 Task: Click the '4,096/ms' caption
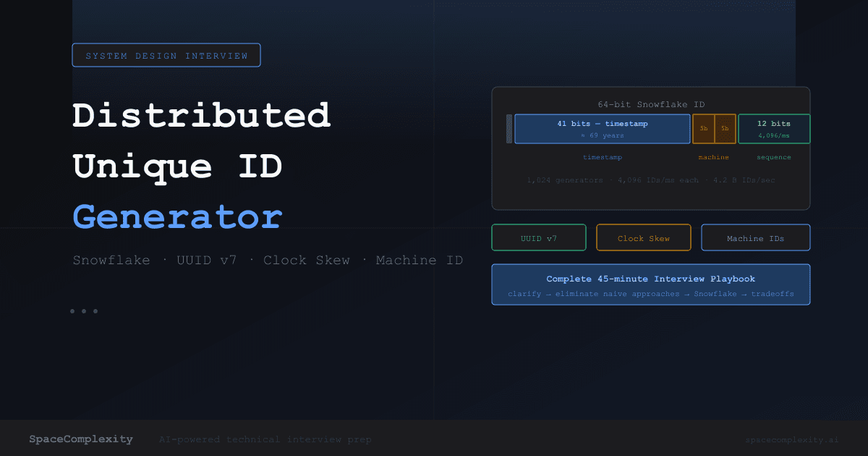(774, 135)
